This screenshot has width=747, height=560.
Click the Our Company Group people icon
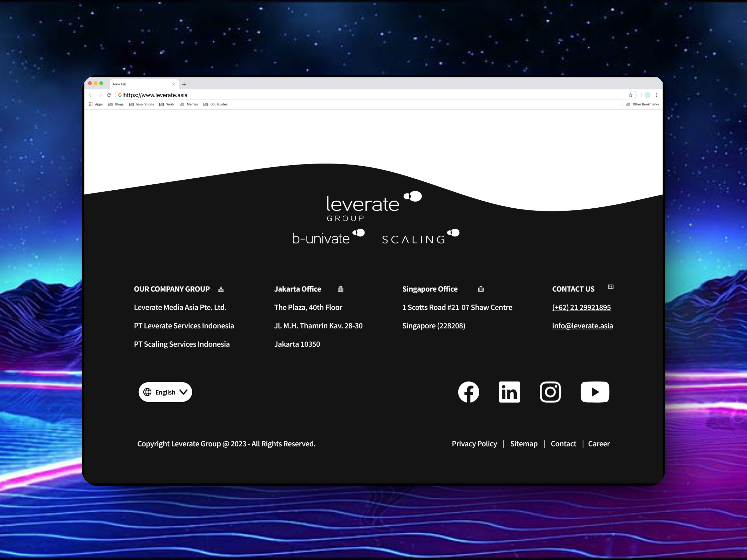coord(221,289)
